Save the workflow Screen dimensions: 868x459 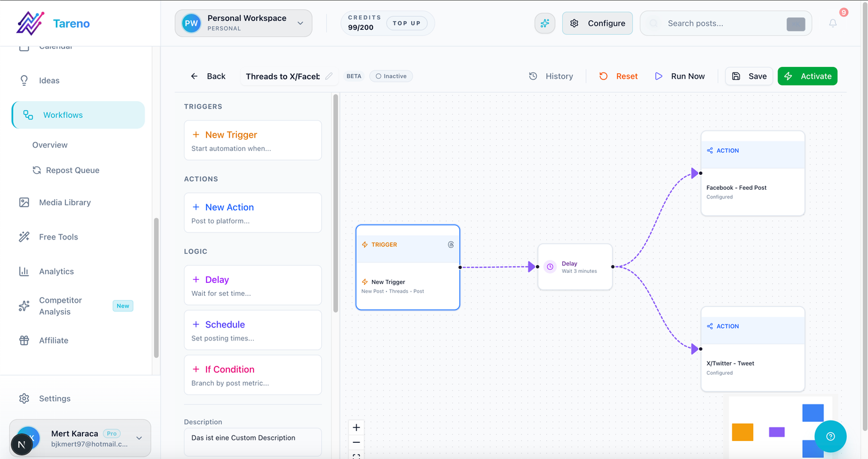point(749,76)
